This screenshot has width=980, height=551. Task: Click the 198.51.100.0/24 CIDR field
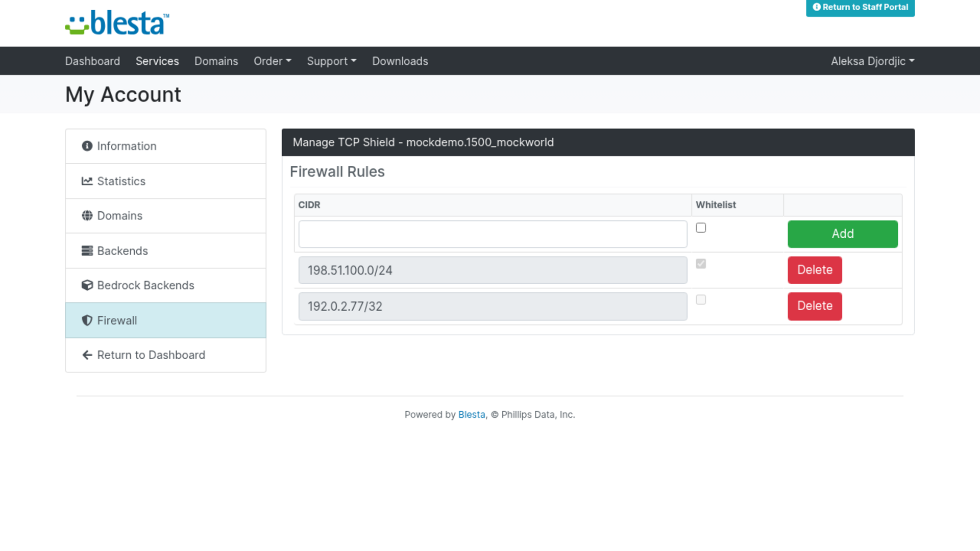493,270
